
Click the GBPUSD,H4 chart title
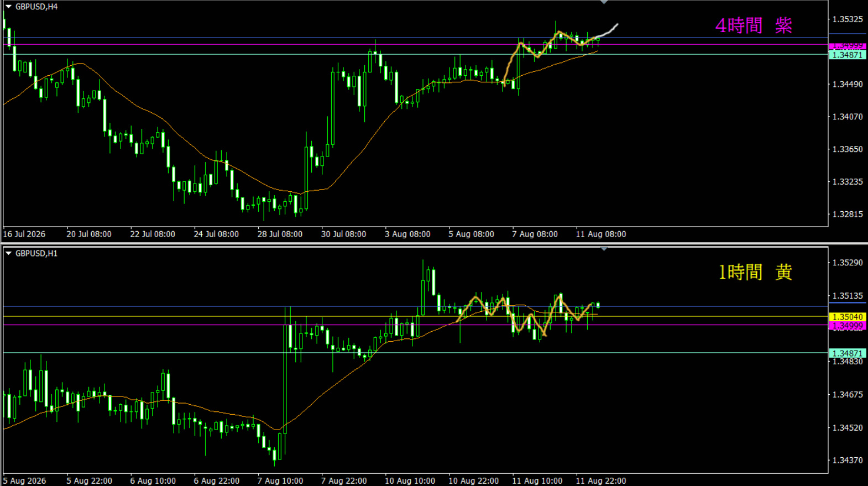click(36, 7)
